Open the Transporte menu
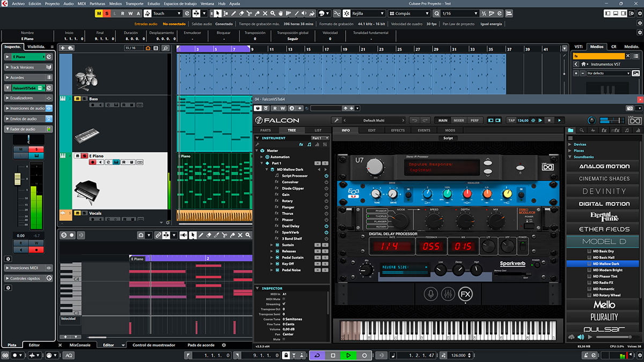 pos(134,3)
